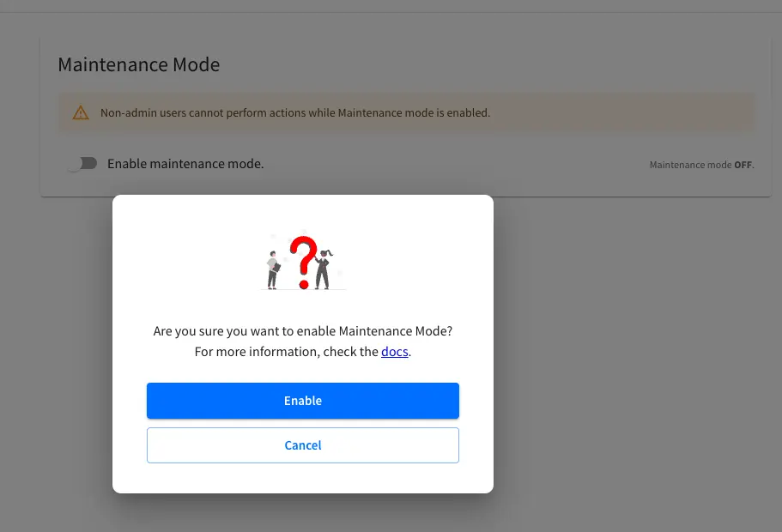Click the dark bar at the top of the screen

(391, 4)
